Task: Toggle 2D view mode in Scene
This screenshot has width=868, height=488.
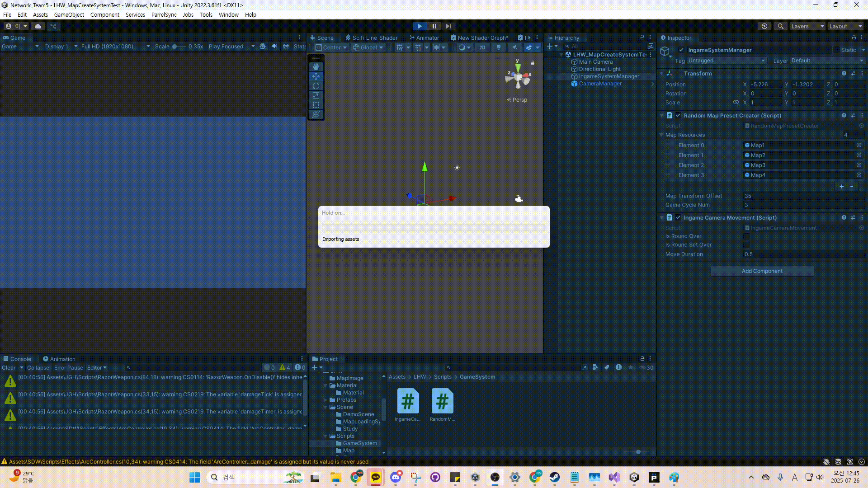Action: pos(482,47)
